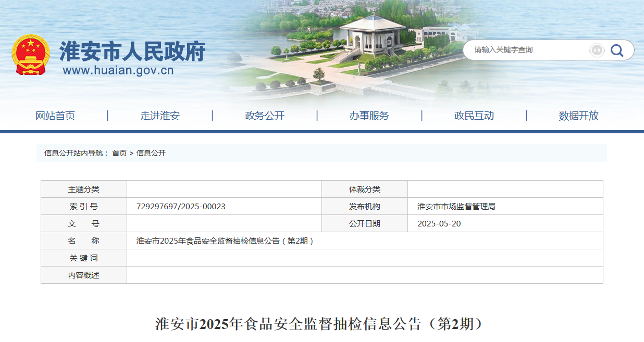Click the magnifier search icon
The width and height of the screenshot is (644, 342).
tap(617, 50)
